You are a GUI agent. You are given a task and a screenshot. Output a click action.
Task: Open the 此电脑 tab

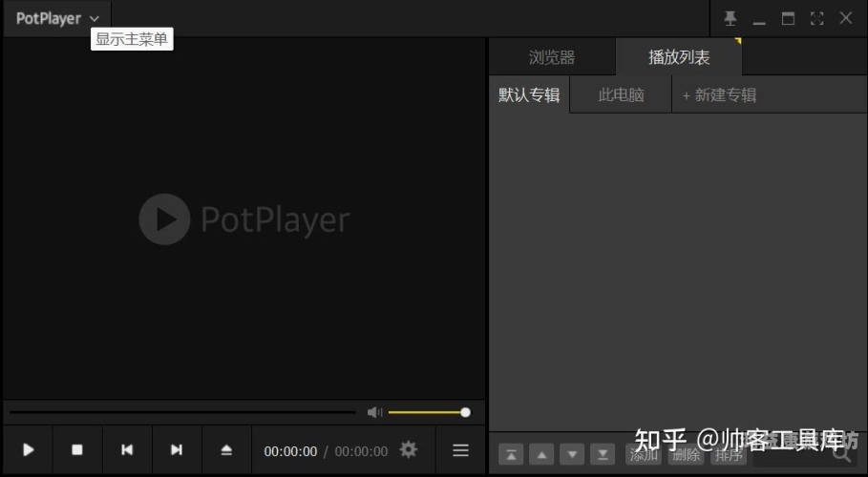pos(621,94)
